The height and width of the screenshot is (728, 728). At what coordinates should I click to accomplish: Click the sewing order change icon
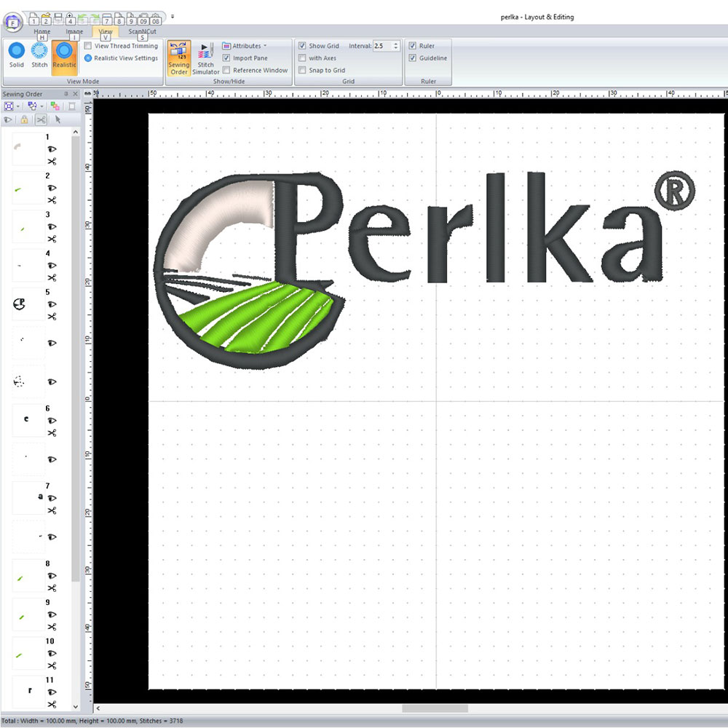[33, 106]
